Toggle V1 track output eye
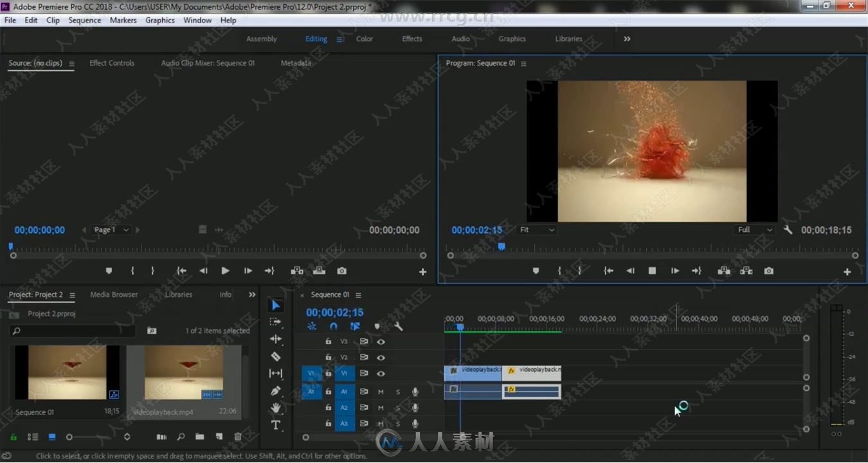This screenshot has height=463, width=868. [x=381, y=374]
